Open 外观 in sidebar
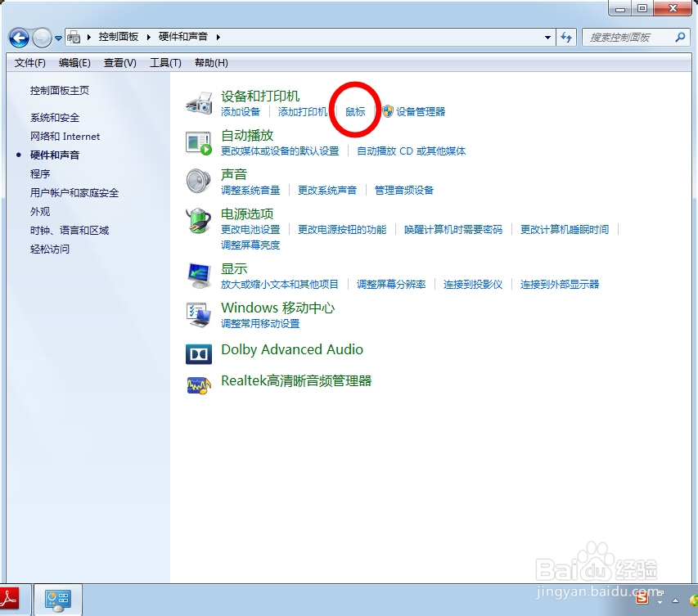Image resolution: width=698 pixels, height=616 pixels. [x=40, y=211]
